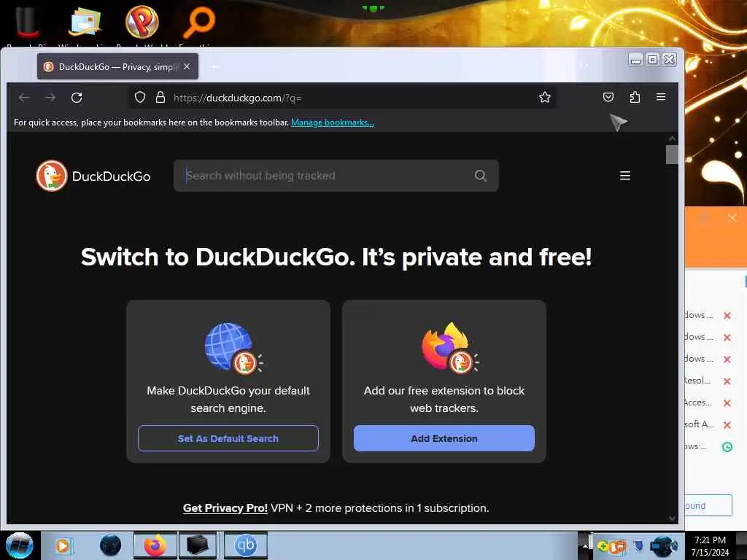Open Firefox application hamburger menu
The image size is (747, 560).
point(661,97)
